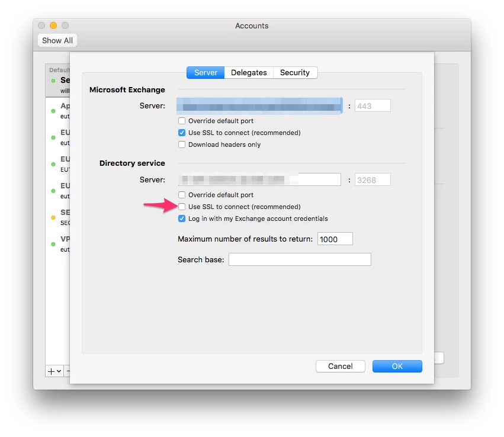The width and height of the screenshot is (504, 437).
Task: Click the Search base input field
Action: click(300, 259)
